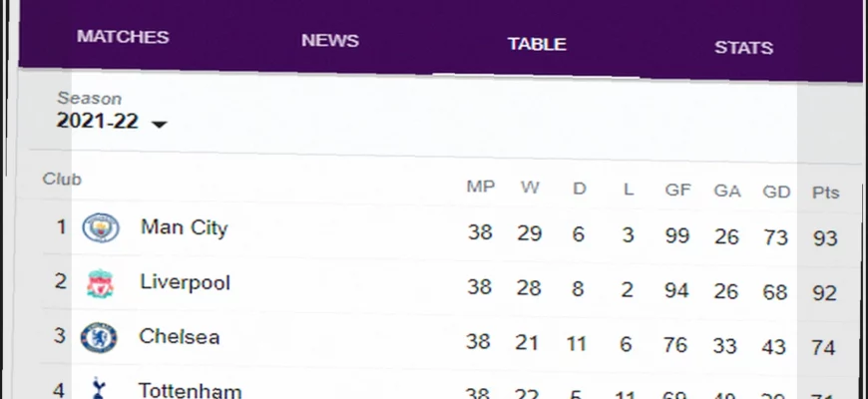
Task: Click the Chelsea club crest
Action: point(99,338)
